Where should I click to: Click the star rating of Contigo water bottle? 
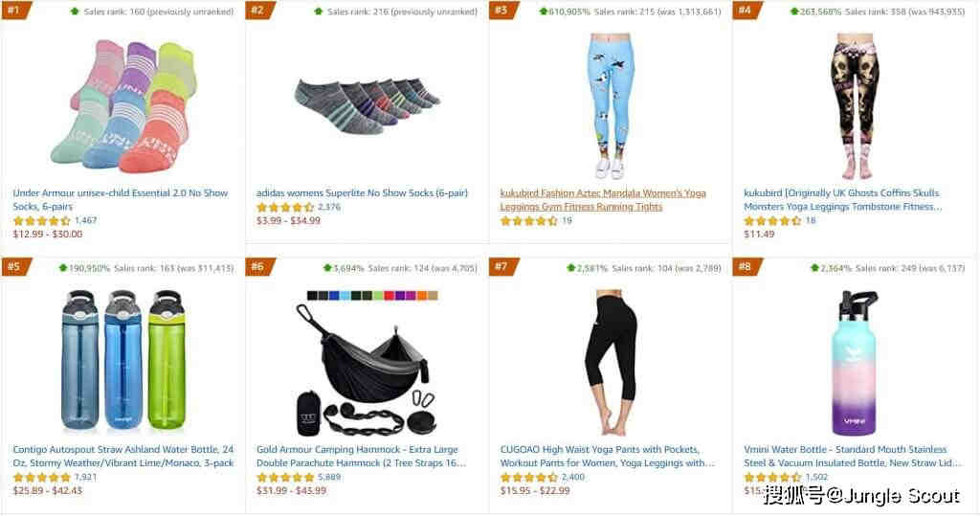pyautogui.click(x=41, y=477)
